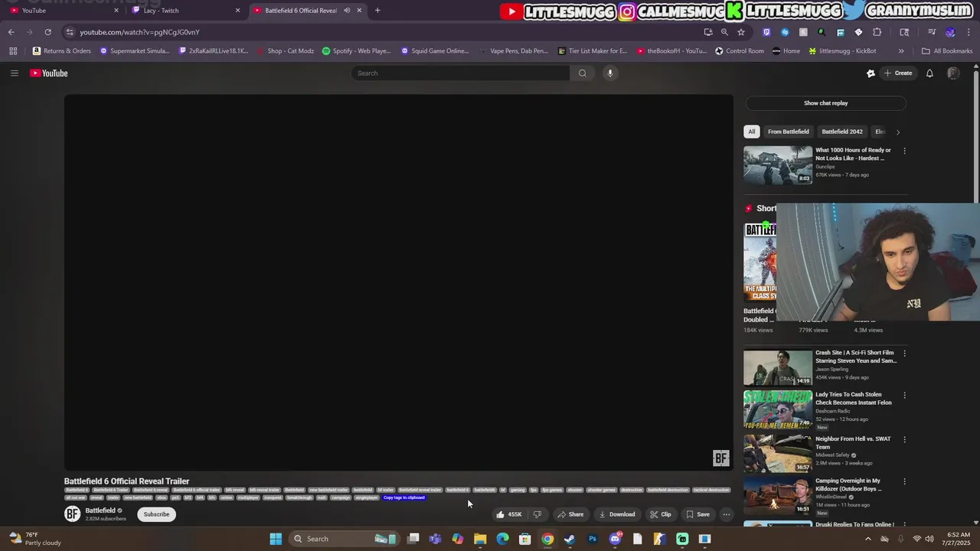
Task: Click the install app icon in address bar
Action: 708,32
